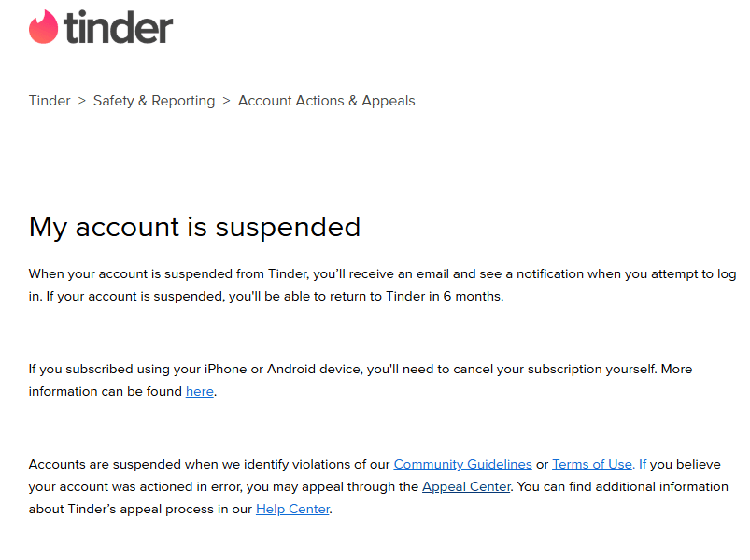Click the first breadcrumb separator arrow
Image resolution: width=750 pixels, height=560 pixels.
click(82, 101)
